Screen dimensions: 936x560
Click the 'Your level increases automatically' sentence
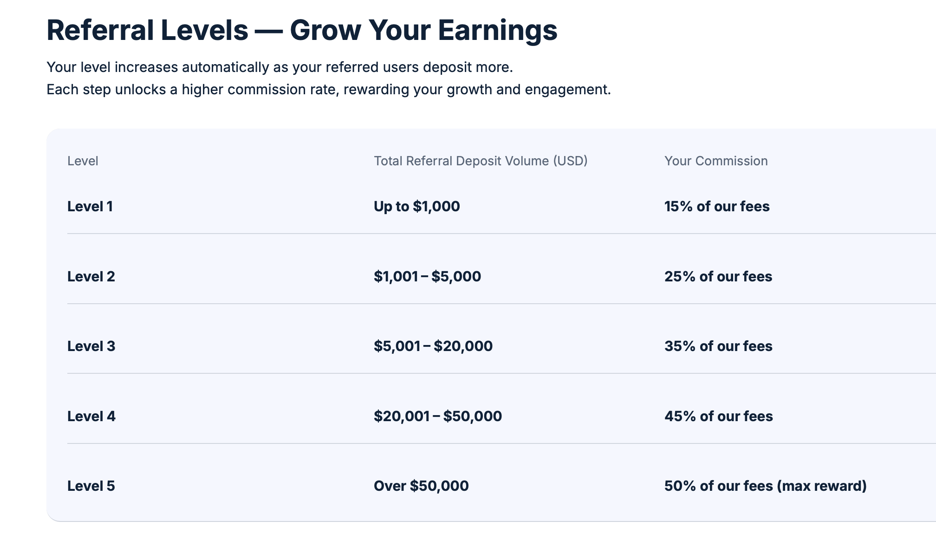click(x=279, y=67)
